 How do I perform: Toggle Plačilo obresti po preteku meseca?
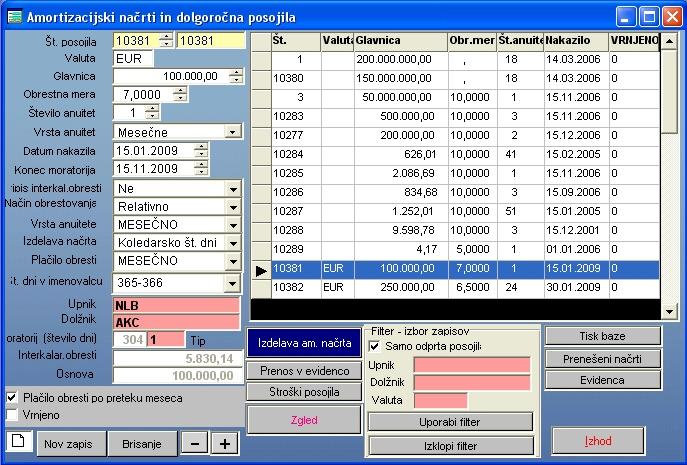[12, 398]
